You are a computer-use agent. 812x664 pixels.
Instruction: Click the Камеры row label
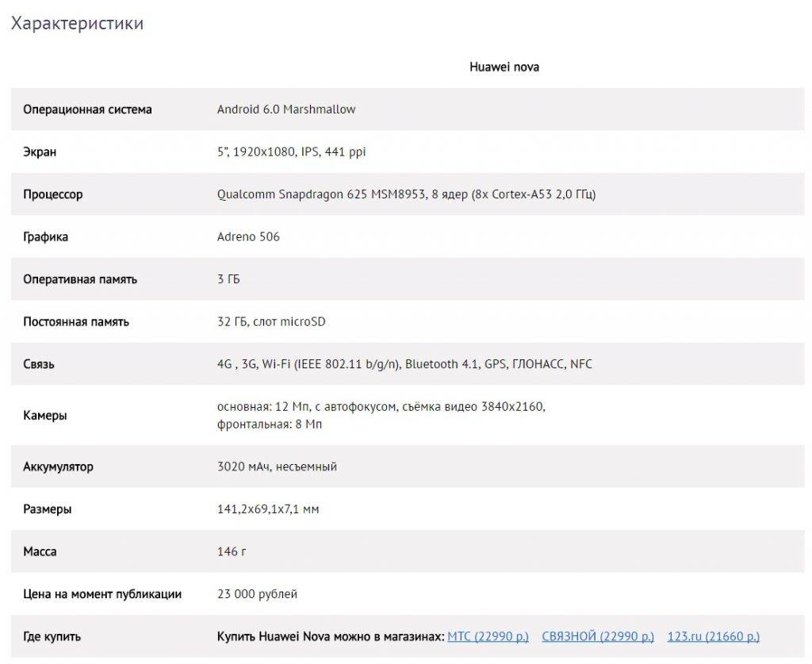(x=45, y=416)
